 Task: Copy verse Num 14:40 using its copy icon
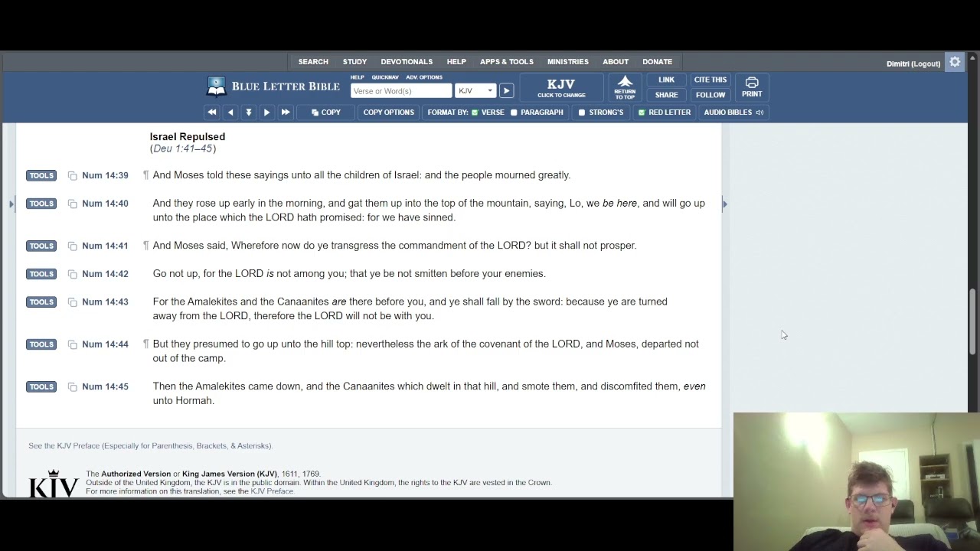[x=72, y=204]
